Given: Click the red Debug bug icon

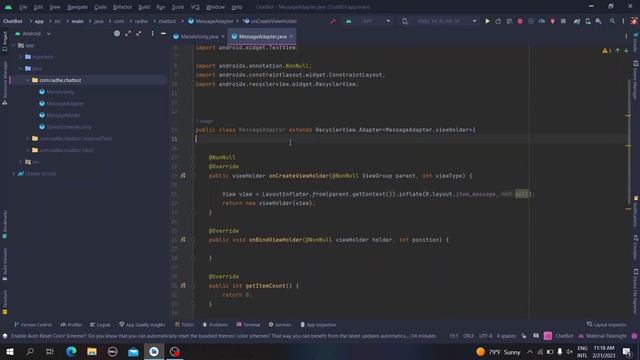Looking at the screenshot, I should 520,21.
